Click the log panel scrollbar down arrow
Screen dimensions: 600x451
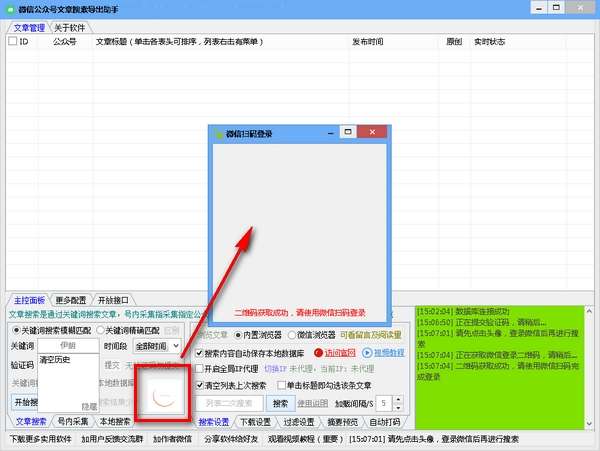pyautogui.click(x=589, y=424)
